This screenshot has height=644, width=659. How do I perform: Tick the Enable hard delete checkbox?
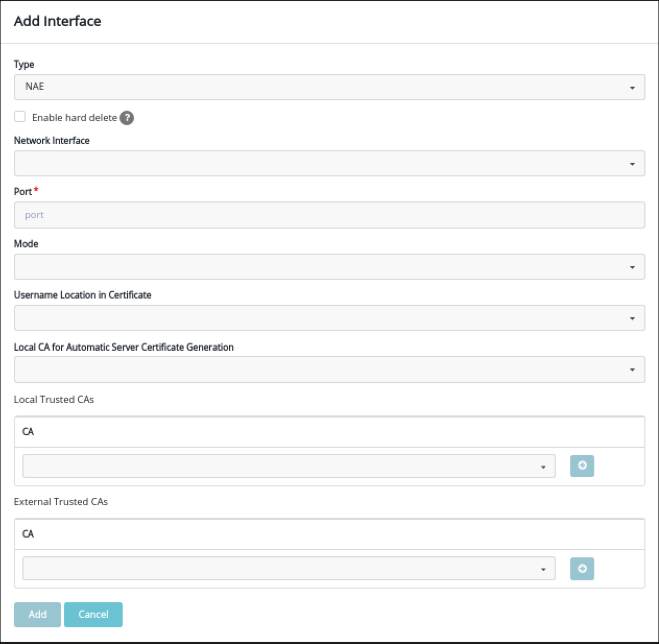click(20, 117)
